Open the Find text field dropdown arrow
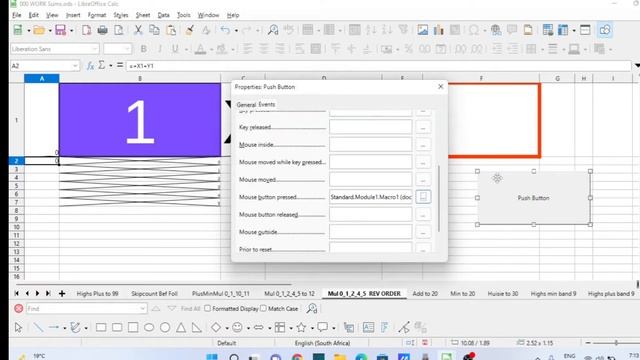 tap(142, 309)
